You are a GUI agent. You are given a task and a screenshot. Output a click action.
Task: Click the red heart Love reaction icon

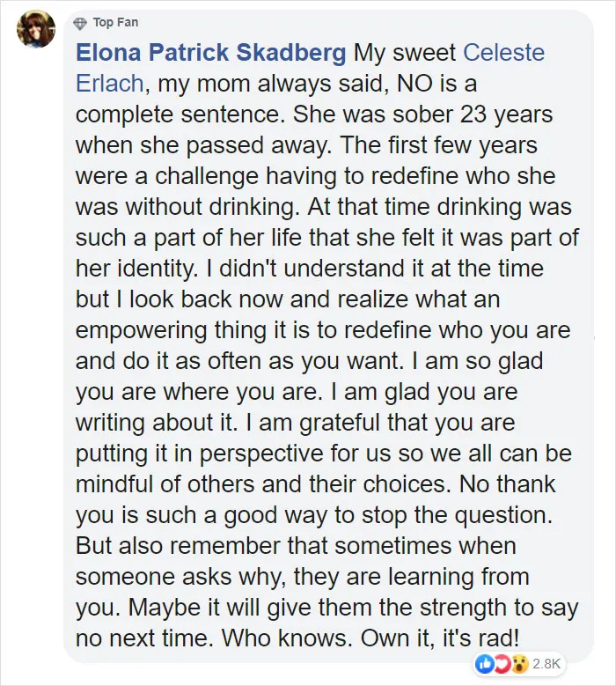coord(502,664)
